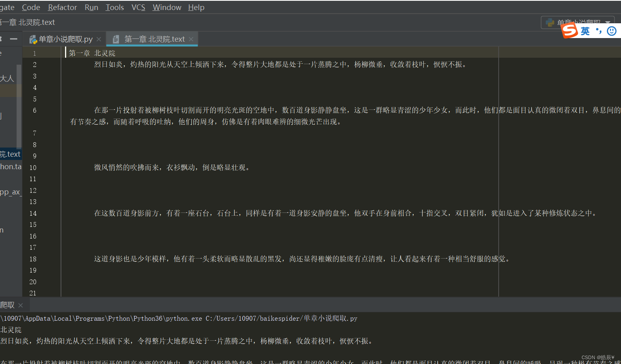The height and width of the screenshot is (364, 621).
Task: Click line number 14 in the gutter
Action: click(x=33, y=213)
